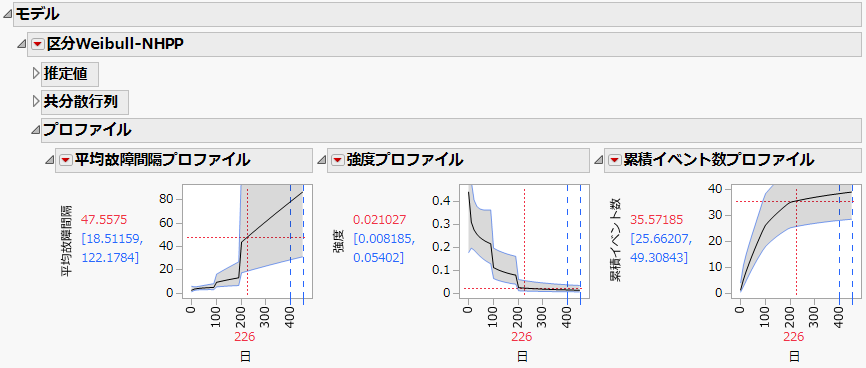Expand the 推定値 section
Image resolution: width=866 pixels, height=368 pixels.
click(x=36, y=73)
